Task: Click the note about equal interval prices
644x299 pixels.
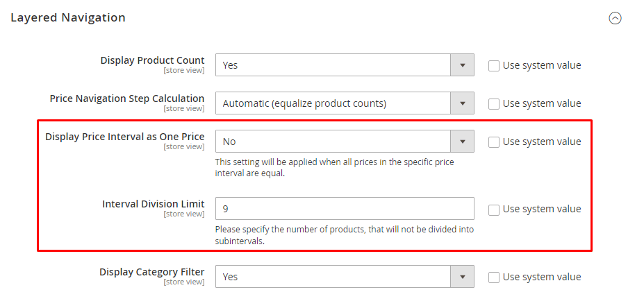Action: click(x=336, y=167)
